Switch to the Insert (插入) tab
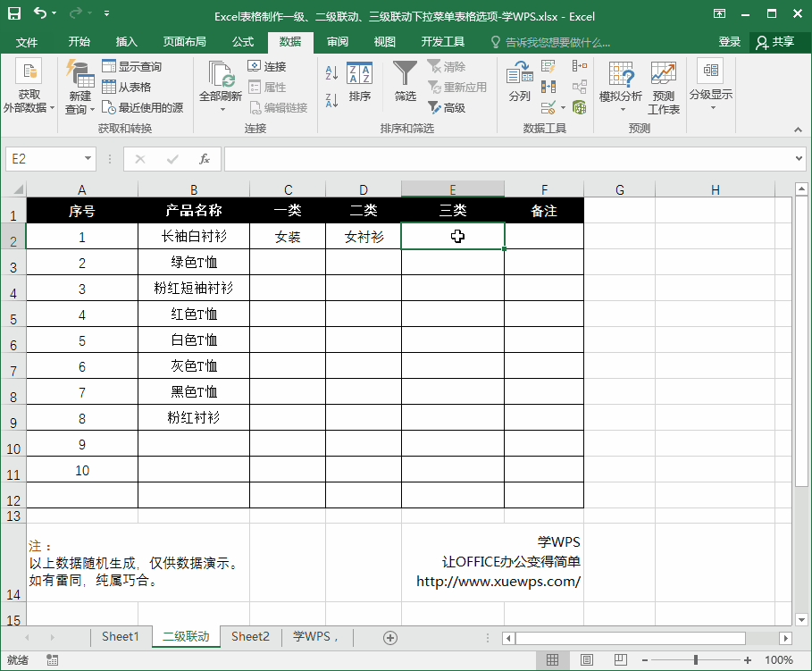 (126, 41)
